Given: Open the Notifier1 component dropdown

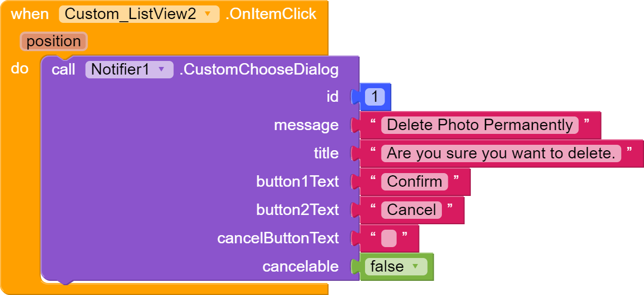Looking at the screenshot, I should click(x=161, y=70).
